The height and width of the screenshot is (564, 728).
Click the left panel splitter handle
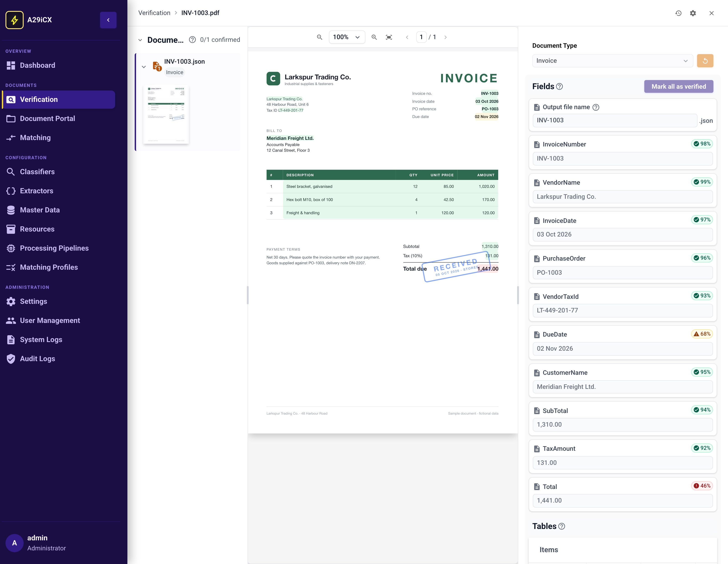(248, 295)
